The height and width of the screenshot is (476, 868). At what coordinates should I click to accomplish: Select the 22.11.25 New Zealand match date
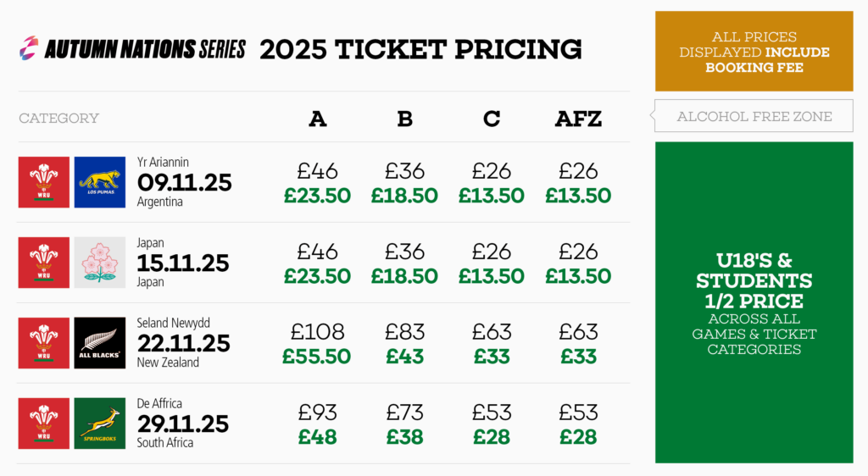pyautogui.click(x=183, y=343)
